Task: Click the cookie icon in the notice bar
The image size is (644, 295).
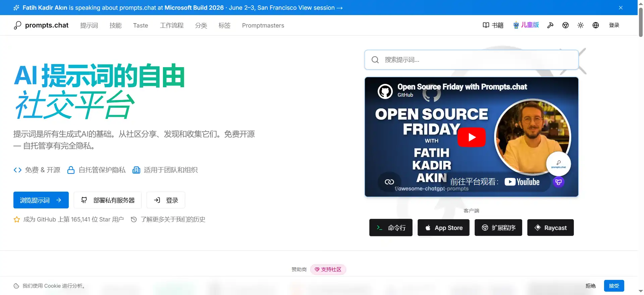Action: pos(16,286)
